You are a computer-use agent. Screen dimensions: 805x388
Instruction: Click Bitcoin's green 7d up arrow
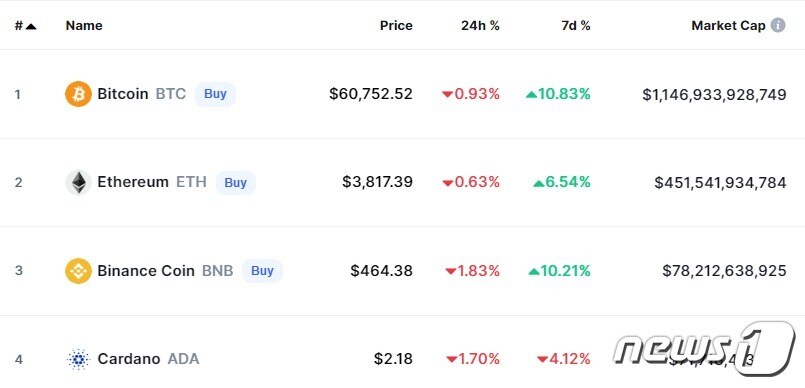531,94
